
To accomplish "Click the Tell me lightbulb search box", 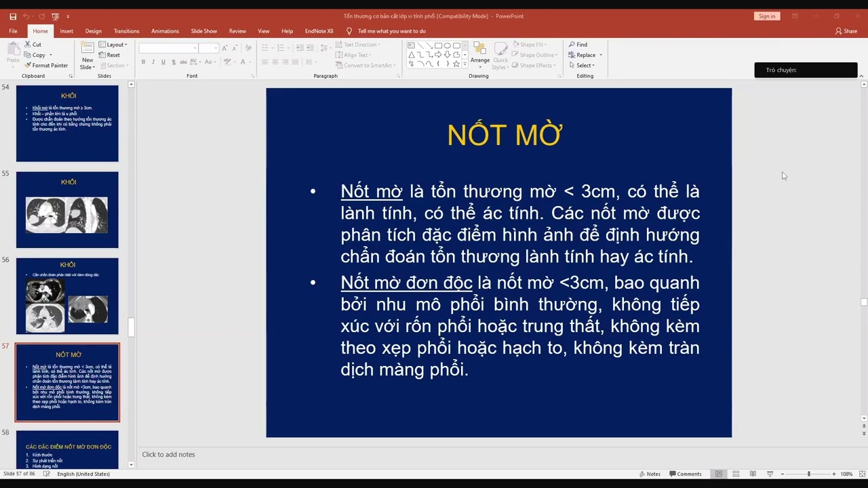I will coord(386,31).
